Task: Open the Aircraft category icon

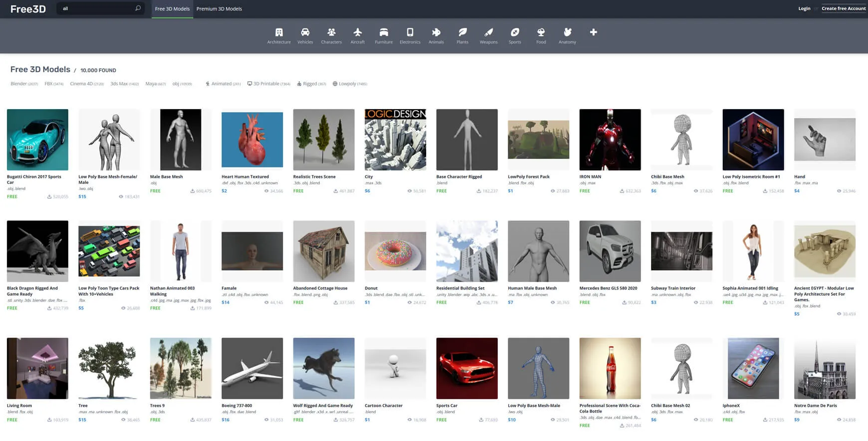Action: 357,33
